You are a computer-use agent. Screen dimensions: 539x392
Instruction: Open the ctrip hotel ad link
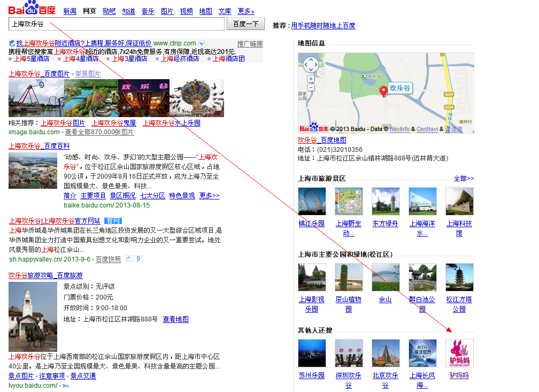click(84, 43)
